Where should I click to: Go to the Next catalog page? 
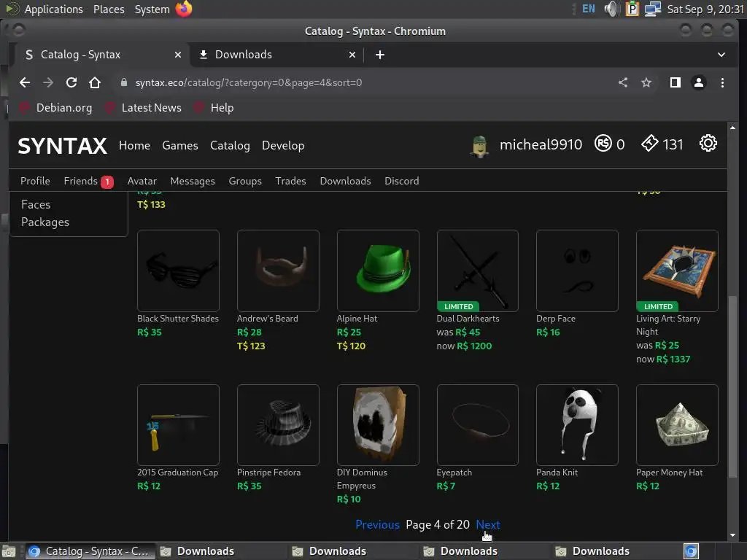(488, 524)
